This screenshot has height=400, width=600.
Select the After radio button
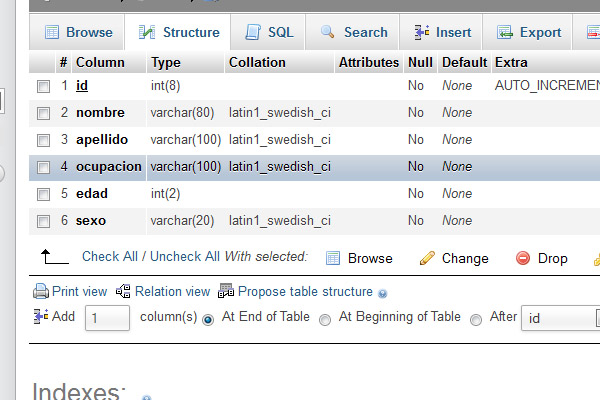pyautogui.click(x=476, y=320)
